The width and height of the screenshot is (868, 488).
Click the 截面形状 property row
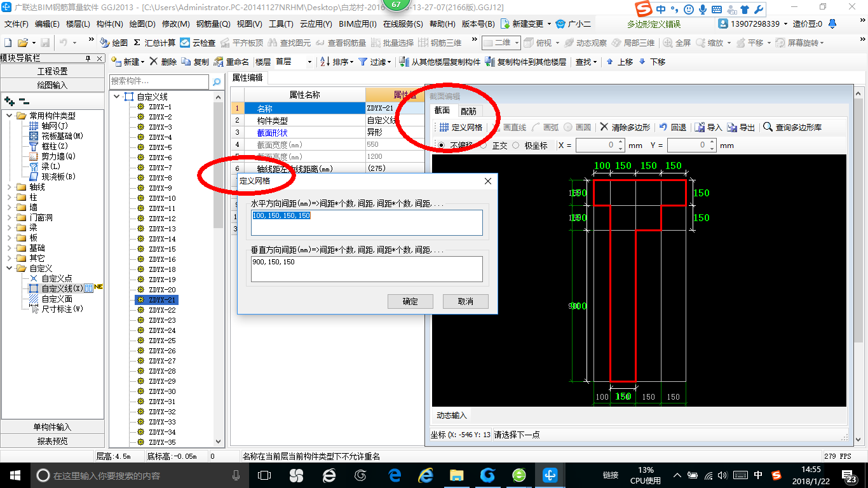point(327,133)
